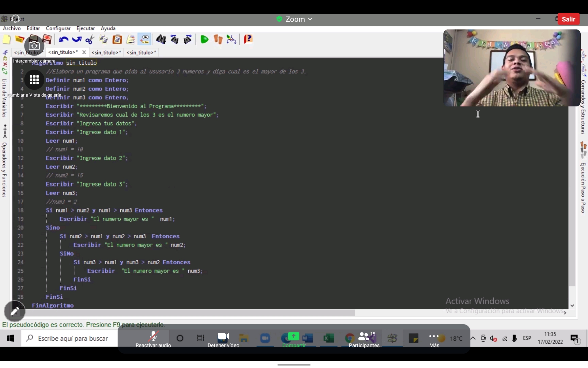Image resolution: width=588 pixels, height=368 pixels.
Task: Open the Configurar menu
Action: tap(58, 29)
